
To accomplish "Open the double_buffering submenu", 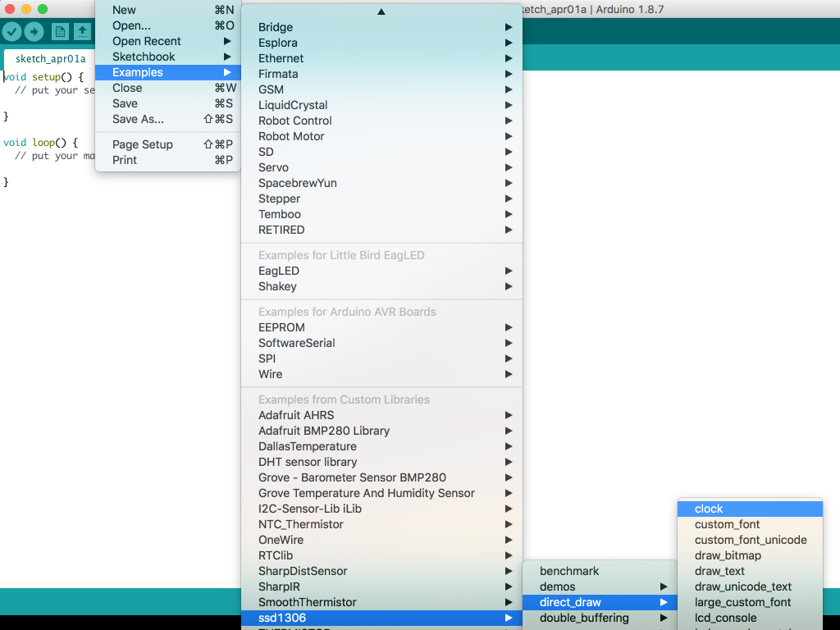I will click(600, 618).
